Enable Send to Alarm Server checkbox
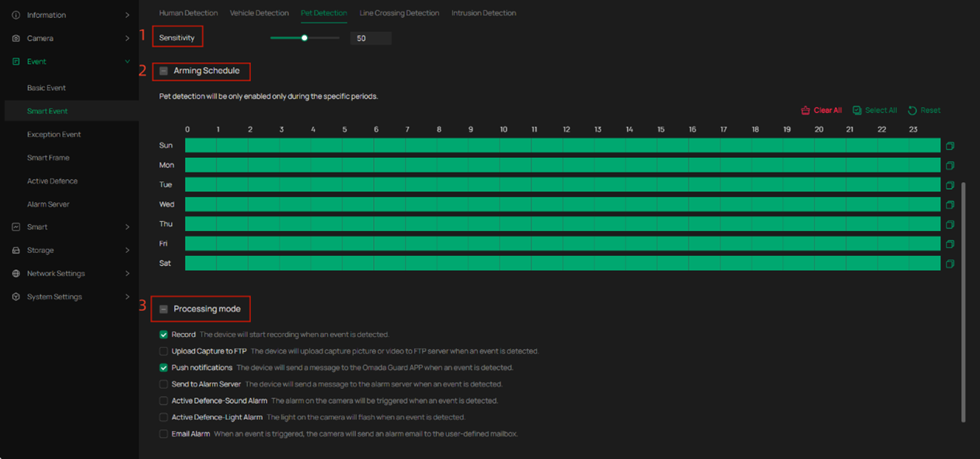Viewport: 980px width, 459px height. pyautogui.click(x=163, y=384)
